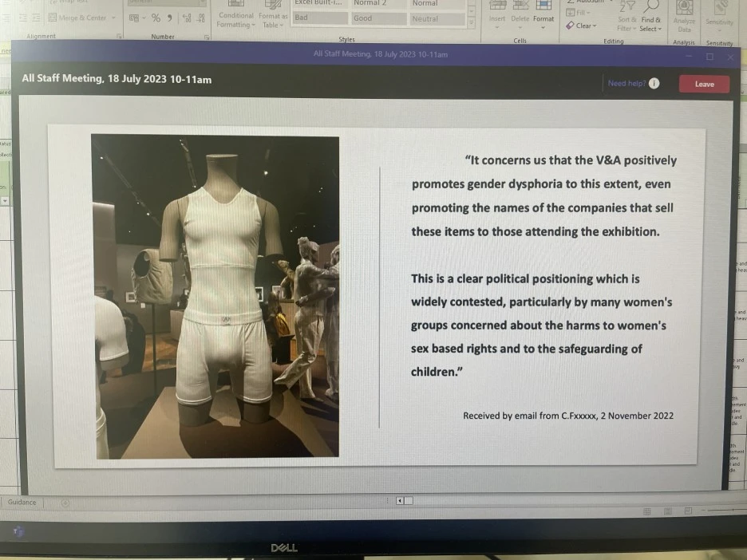The width and height of the screenshot is (747, 560).
Task: Open the Number group dialog launcher
Action: tap(207, 37)
